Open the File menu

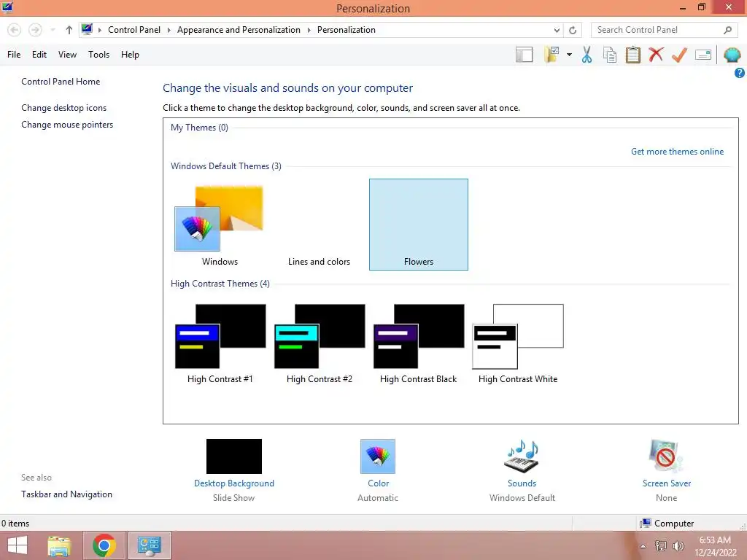click(14, 55)
